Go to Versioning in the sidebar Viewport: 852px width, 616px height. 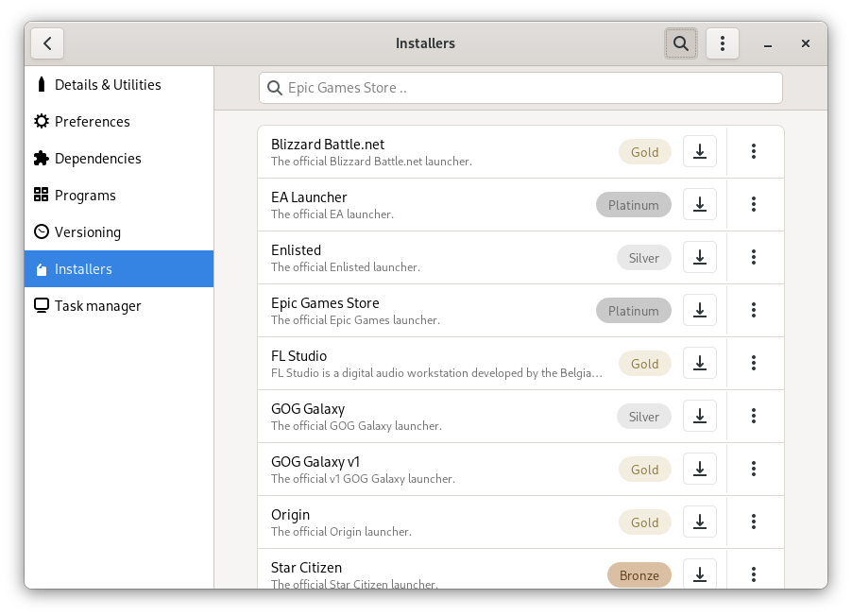88,232
